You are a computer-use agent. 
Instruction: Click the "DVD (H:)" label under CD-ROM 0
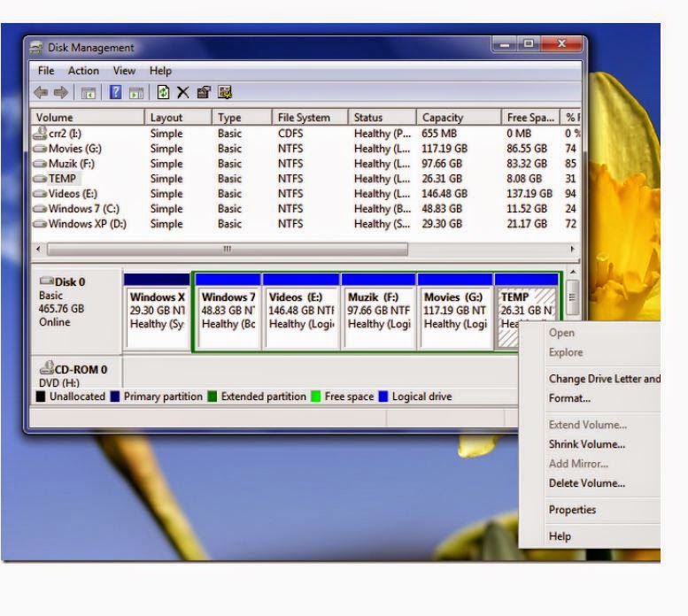(x=59, y=383)
